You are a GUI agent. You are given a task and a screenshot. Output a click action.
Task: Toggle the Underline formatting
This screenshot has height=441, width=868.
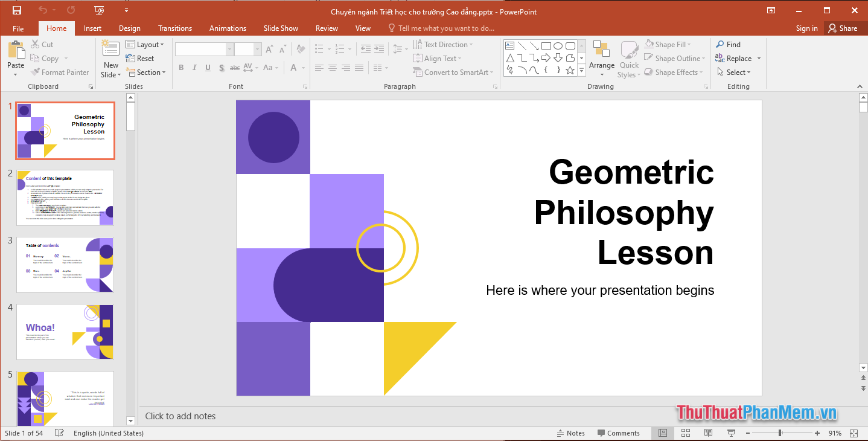click(208, 68)
